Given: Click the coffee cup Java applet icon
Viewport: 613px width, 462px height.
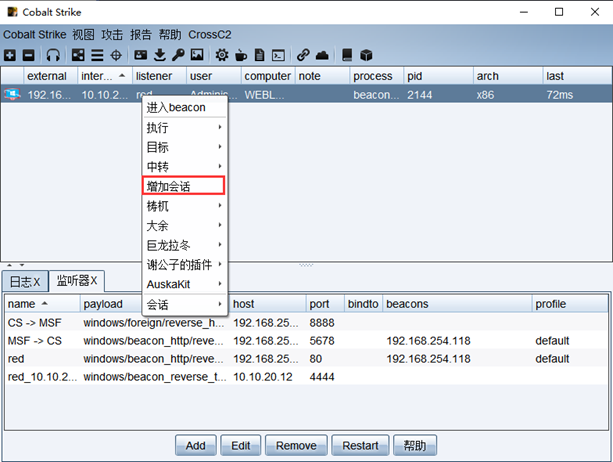Looking at the screenshot, I should tap(241, 55).
